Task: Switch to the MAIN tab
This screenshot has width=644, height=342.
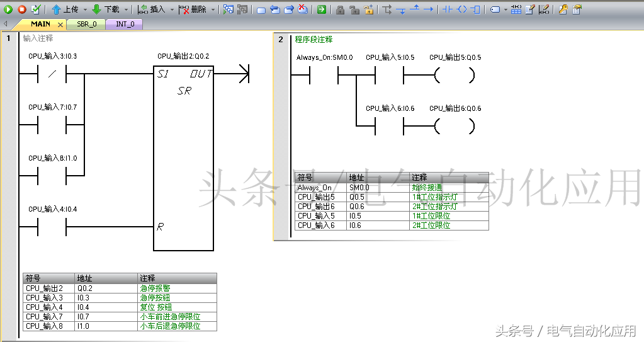Action: click(x=40, y=25)
